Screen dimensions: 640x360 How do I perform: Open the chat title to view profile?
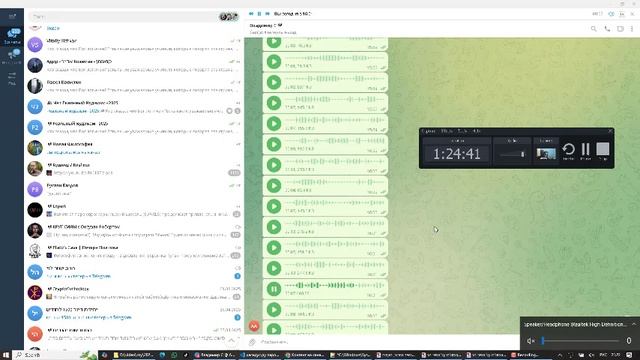click(266, 25)
